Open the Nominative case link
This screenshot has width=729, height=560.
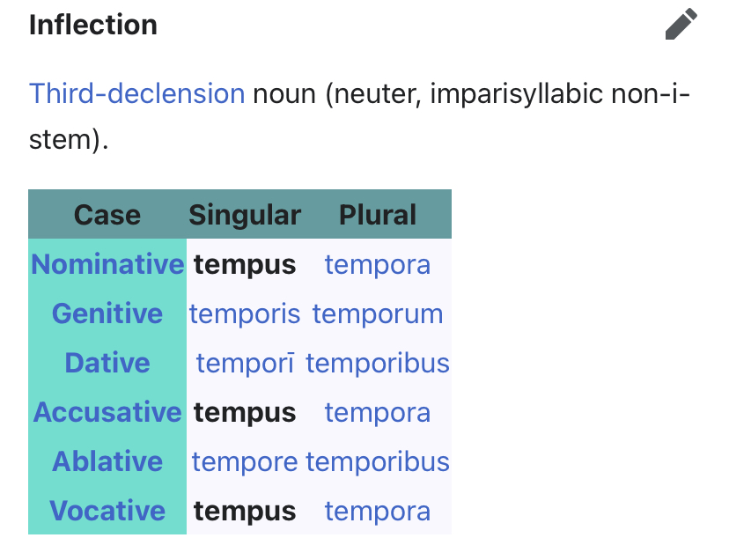(x=107, y=264)
